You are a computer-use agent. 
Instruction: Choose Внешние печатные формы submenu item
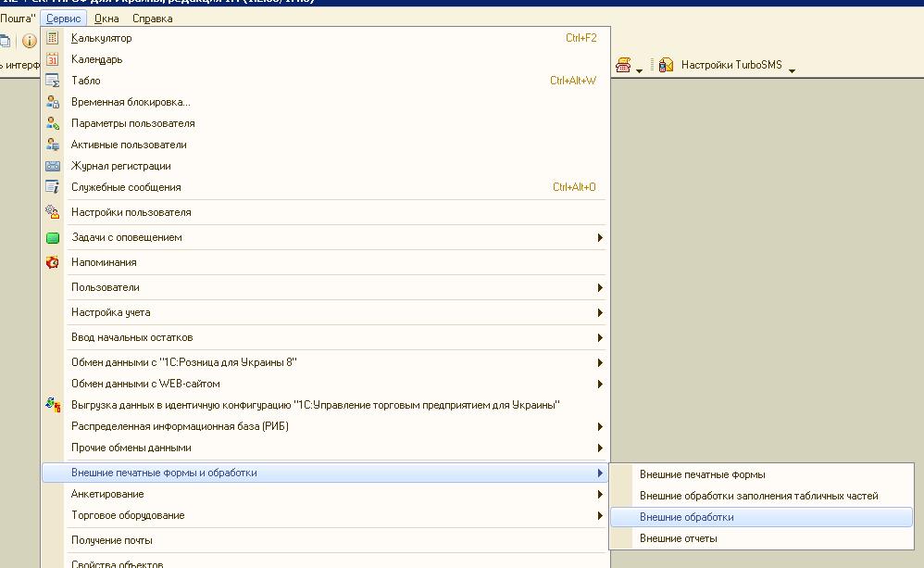point(761,474)
